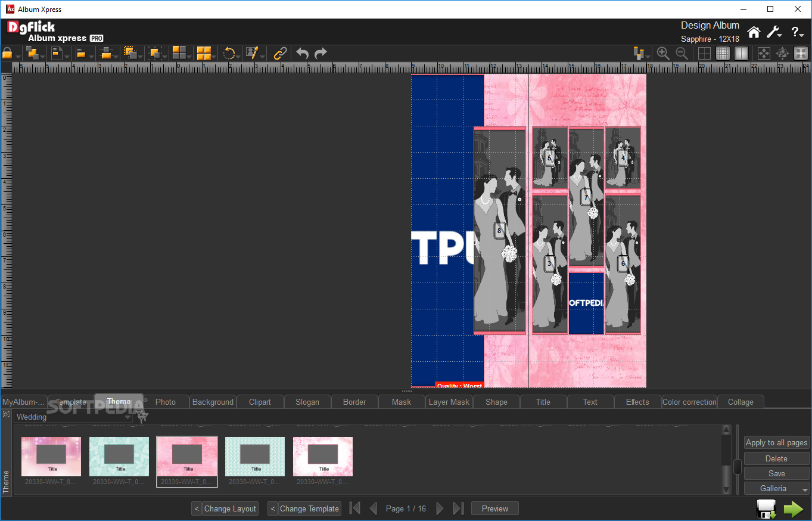The height and width of the screenshot is (521, 812).
Task: Switch to the Background tab
Action: (x=213, y=402)
